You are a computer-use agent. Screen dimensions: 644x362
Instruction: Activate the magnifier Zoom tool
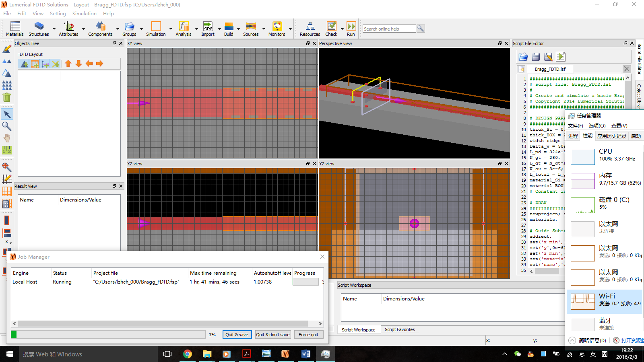(x=7, y=126)
